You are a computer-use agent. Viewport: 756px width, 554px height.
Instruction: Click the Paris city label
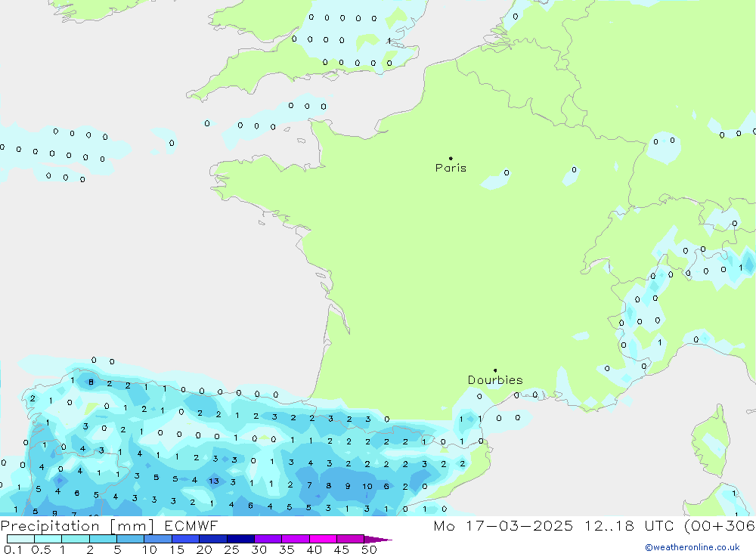point(451,168)
